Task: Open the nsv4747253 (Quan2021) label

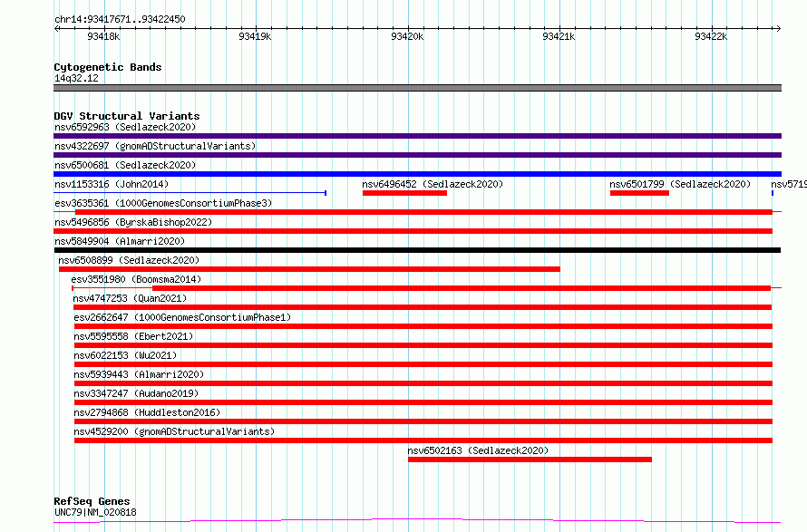Action: pos(130,298)
